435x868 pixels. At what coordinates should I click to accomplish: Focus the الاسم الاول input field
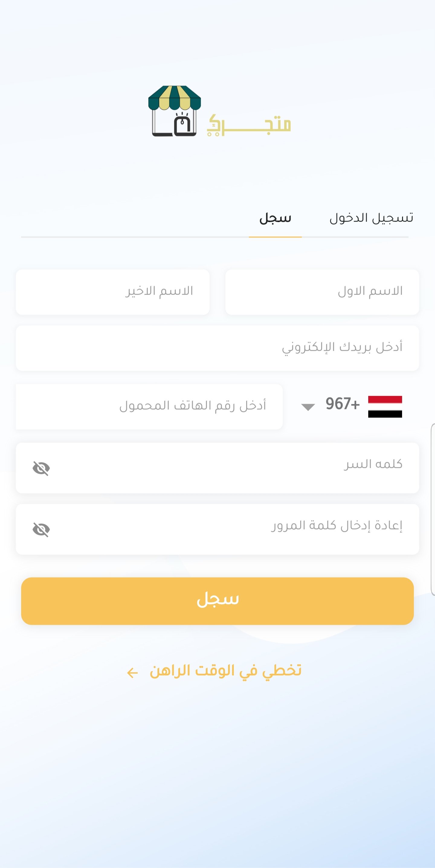pyautogui.click(x=322, y=292)
